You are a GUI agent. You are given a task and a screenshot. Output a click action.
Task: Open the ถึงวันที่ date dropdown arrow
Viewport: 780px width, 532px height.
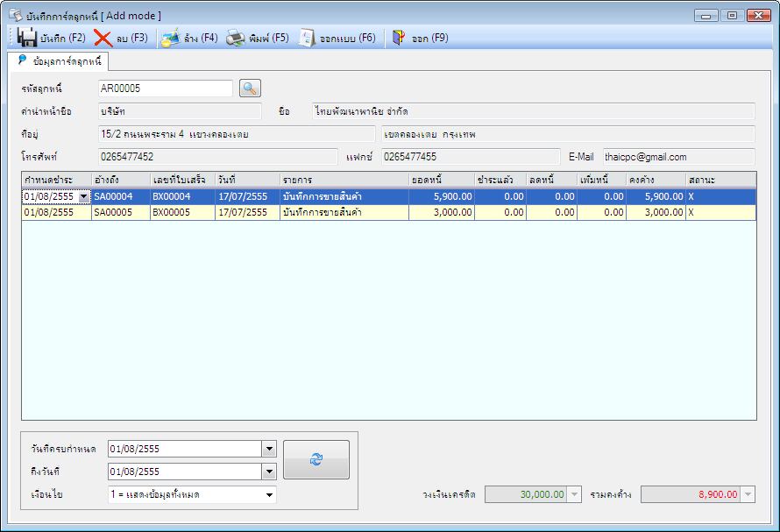point(269,472)
